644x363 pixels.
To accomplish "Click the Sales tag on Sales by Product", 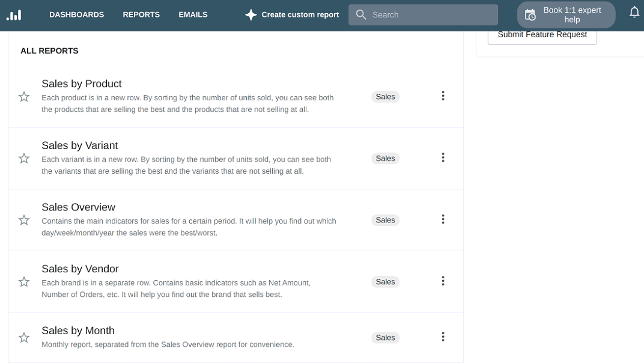I will point(385,96).
